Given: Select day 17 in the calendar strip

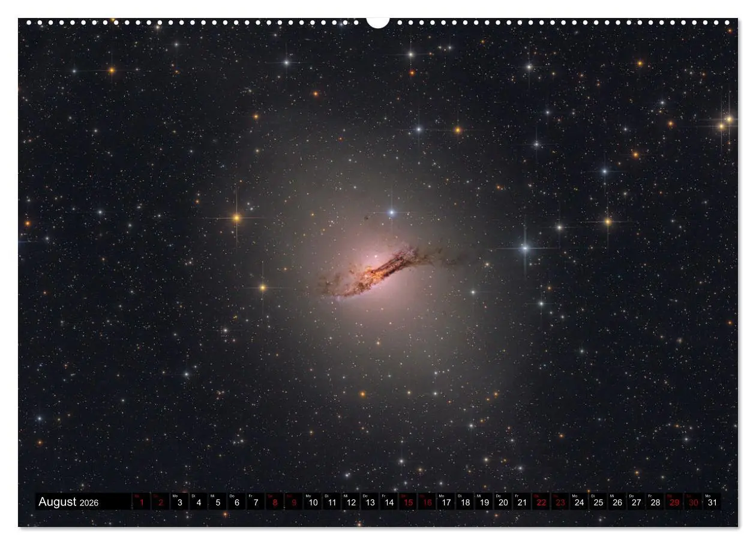Looking at the screenshot, I should pyautogui.click(x=446, y=502).
